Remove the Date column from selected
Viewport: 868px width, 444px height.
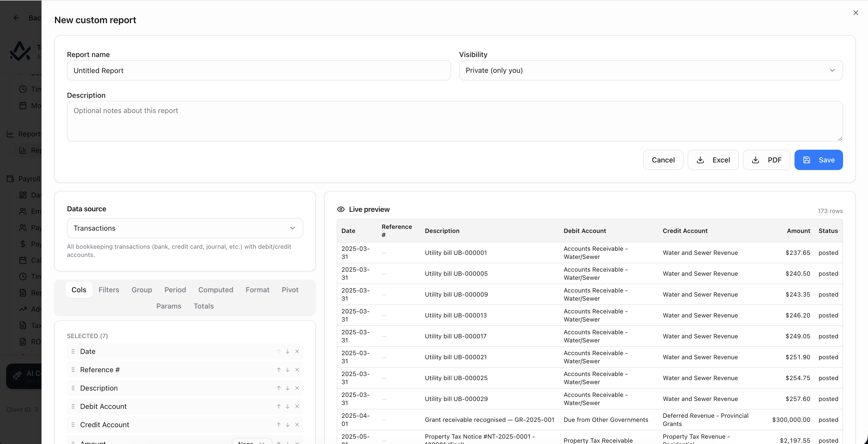pyautogui.click(x=297, y=351)
